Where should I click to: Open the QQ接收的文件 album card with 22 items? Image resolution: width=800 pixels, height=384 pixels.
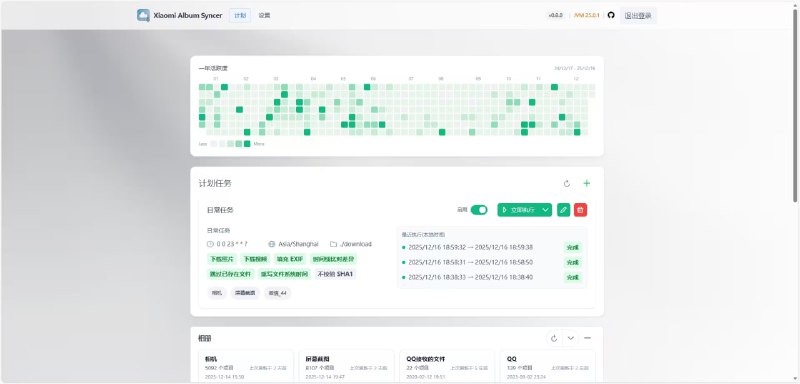447,367
